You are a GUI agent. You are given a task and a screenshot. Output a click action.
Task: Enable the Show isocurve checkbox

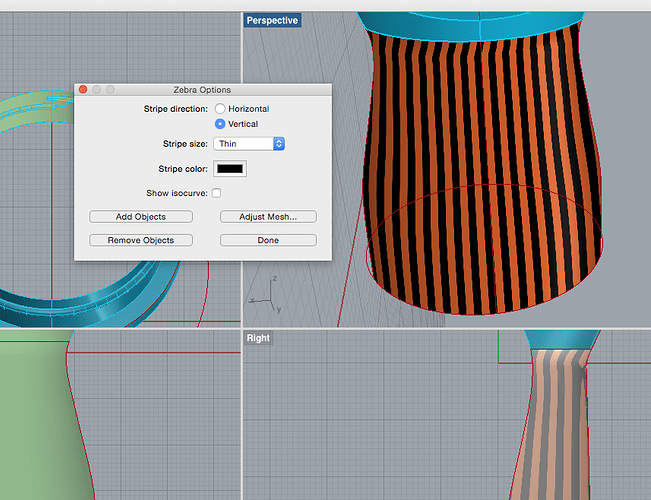[x=216, y=193]
